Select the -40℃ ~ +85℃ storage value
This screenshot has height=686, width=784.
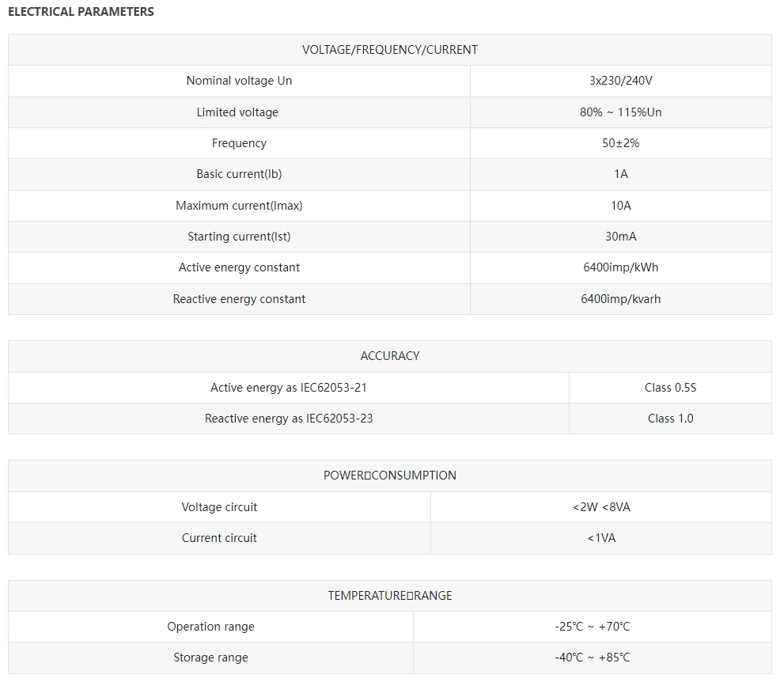tap(593, 658)
